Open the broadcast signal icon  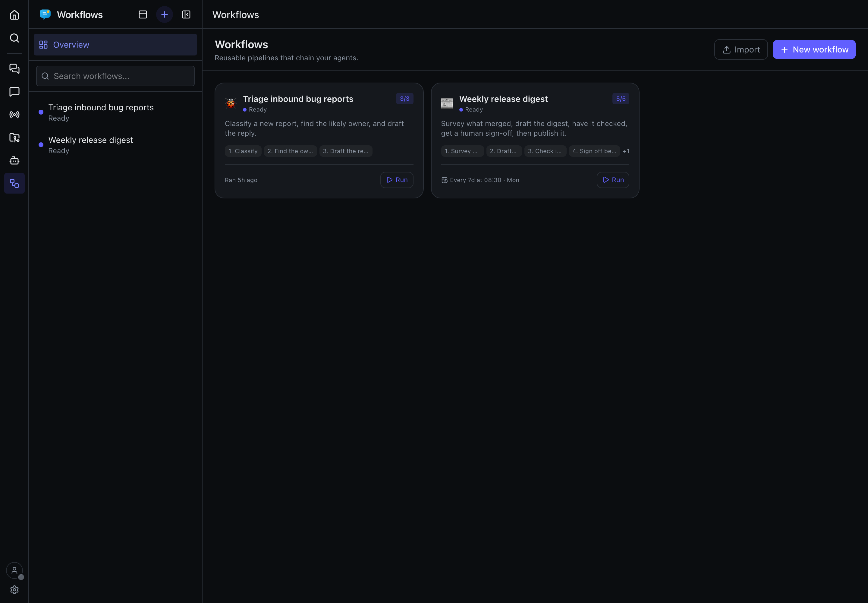(x=14, y=115)
